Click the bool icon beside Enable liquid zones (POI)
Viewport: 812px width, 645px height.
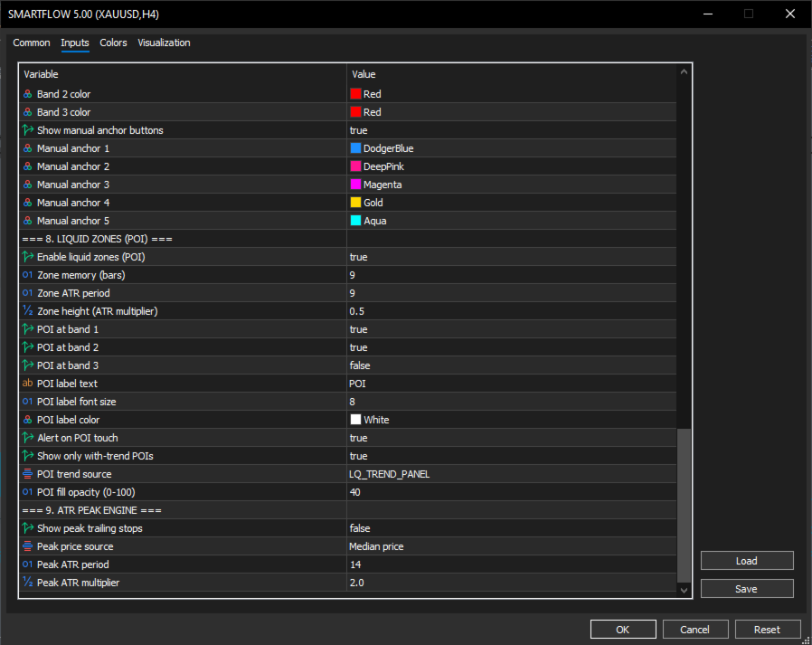coord(27,256)
